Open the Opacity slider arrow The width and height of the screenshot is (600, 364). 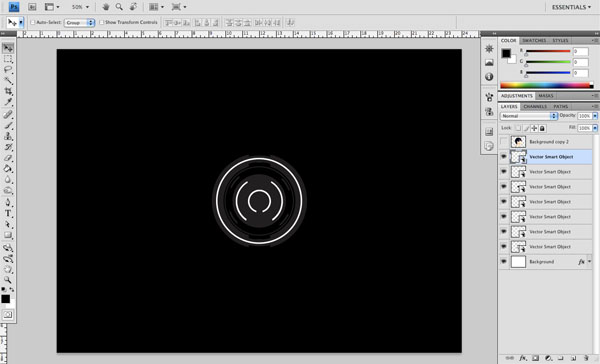coord(595,116)
